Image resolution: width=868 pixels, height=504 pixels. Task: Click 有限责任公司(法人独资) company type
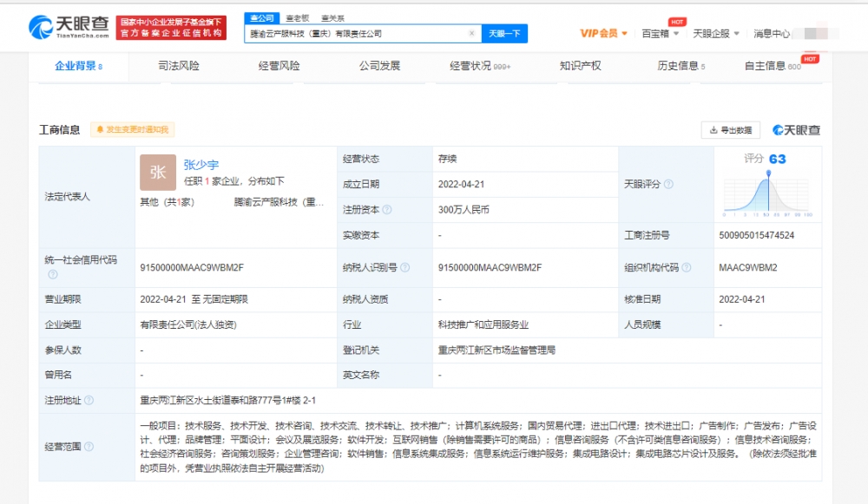[188, 324]
